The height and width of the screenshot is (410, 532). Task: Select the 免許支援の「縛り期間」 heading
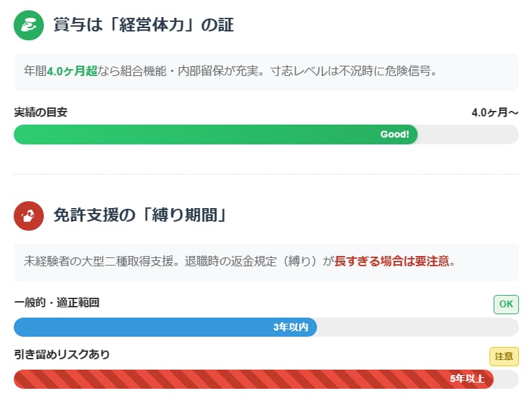pyautogui.click(x=140, y=216)
